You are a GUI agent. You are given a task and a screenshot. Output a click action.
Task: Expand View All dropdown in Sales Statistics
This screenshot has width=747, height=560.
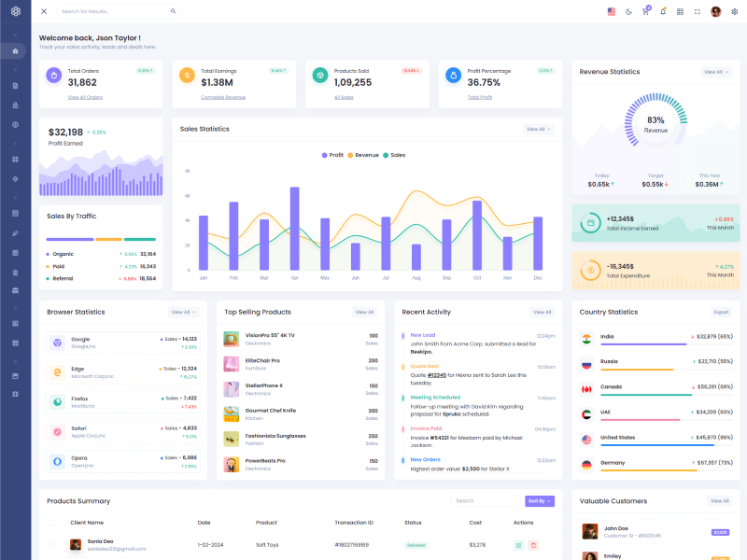[539, 129]
